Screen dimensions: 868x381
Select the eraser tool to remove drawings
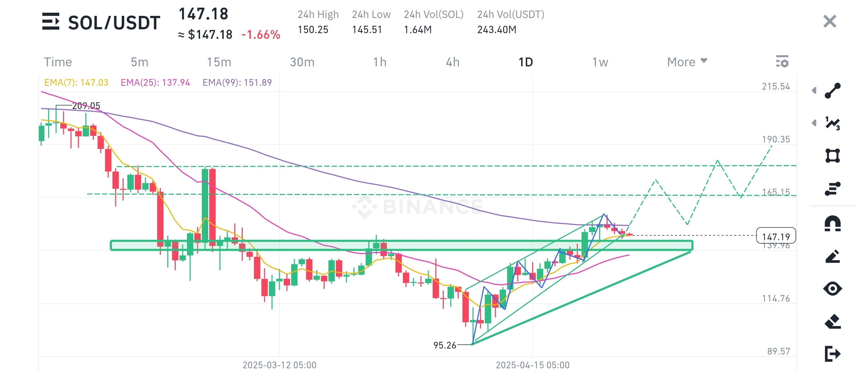click(x=833, y=321)
